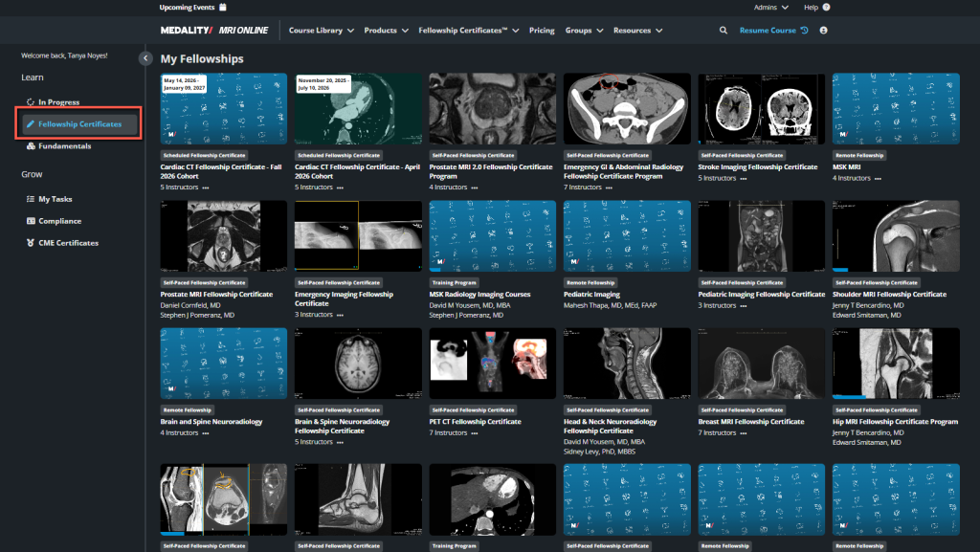Click the "Daniel Cornfeld, MD" instructor name
This screenshot has height=552, width=980.
(190, 305)
